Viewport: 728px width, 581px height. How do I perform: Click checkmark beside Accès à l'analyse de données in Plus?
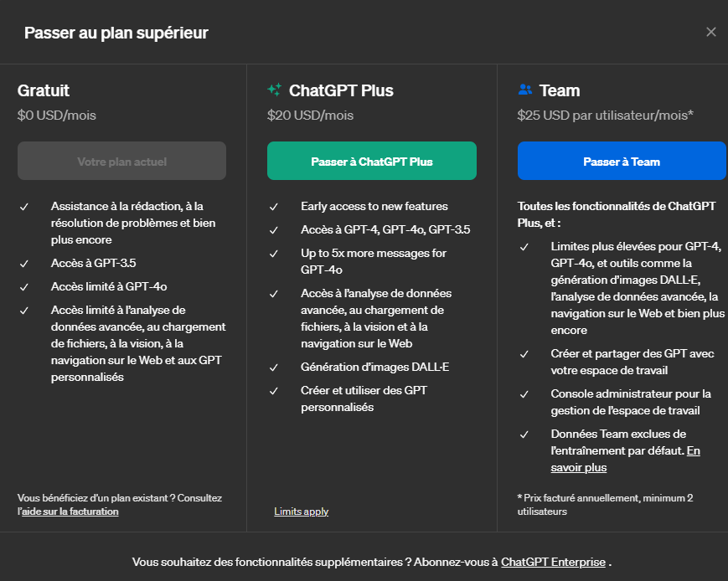tap(274, 294)
